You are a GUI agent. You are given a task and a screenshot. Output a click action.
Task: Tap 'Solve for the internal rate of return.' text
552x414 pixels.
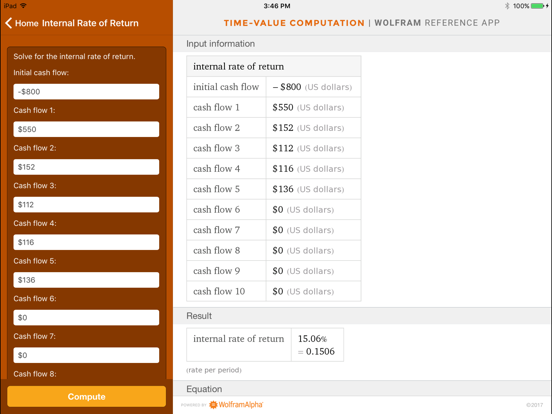pos(74,56)
